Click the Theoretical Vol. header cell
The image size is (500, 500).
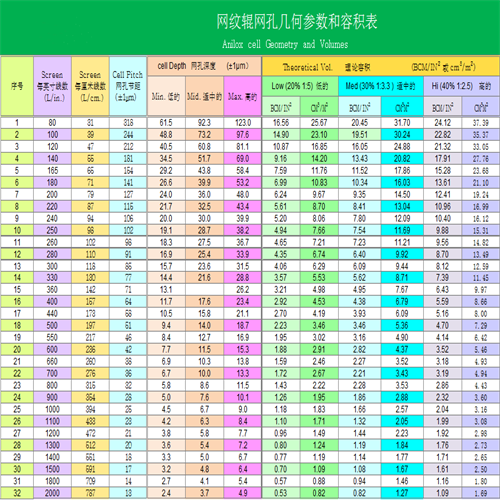(381, 66)
